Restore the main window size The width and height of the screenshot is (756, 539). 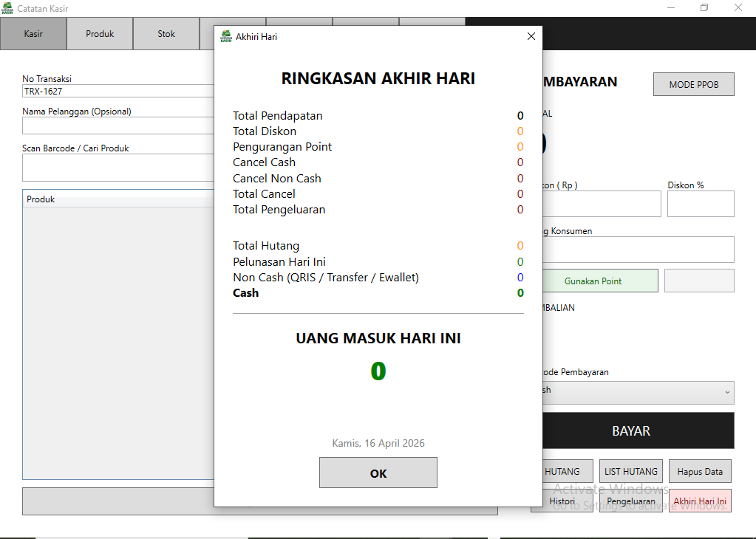pos(704,8)
